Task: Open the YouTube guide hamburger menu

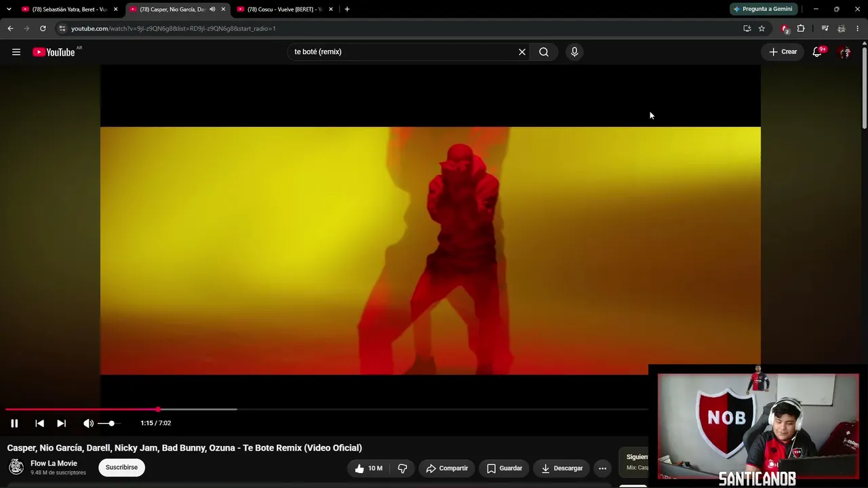Action: click(16, 52)
